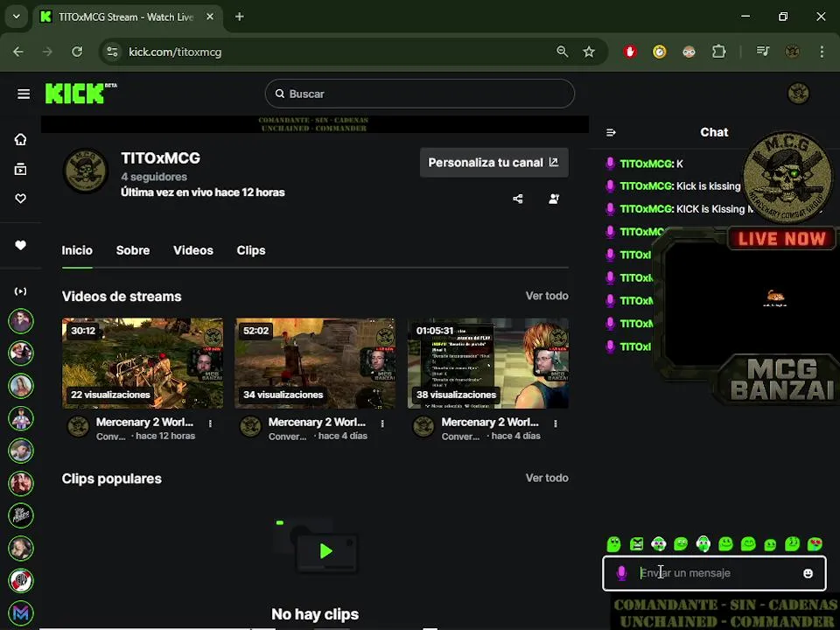Image resolution: width=840 pixels, height=630 pixels.
Task: Open the hamburger menu beside KICK logo
Action: [23, 94]
